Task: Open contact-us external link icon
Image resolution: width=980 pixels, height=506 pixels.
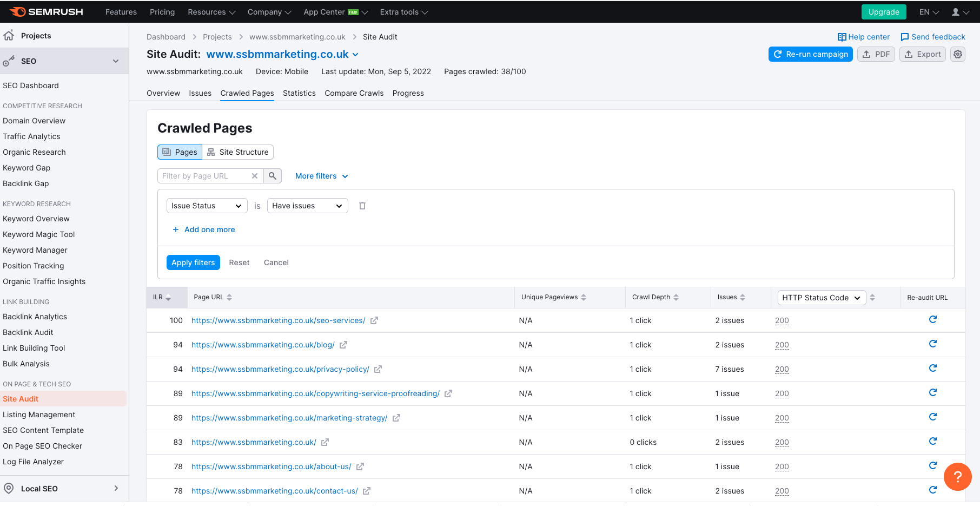Action: pos(367,491)
